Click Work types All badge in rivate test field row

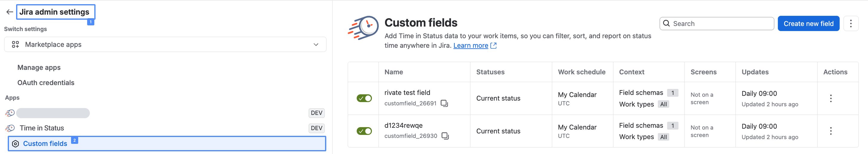[664, 104]
